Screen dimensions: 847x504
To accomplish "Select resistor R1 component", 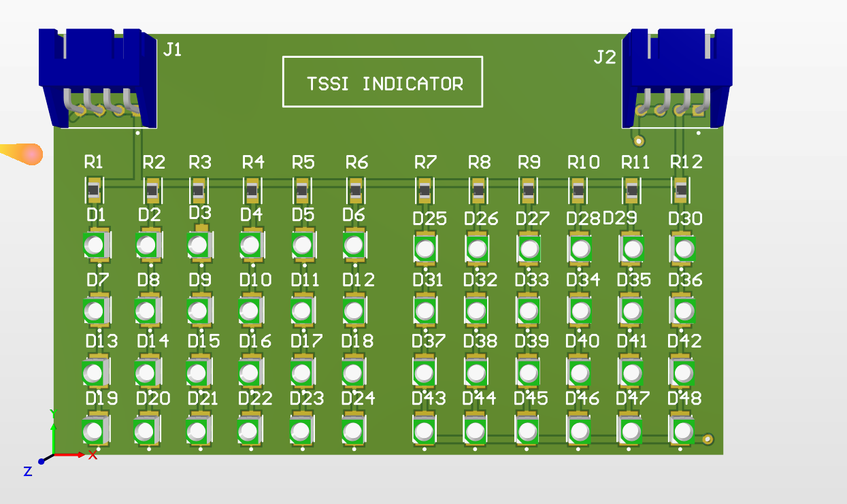I will point(95,190).
